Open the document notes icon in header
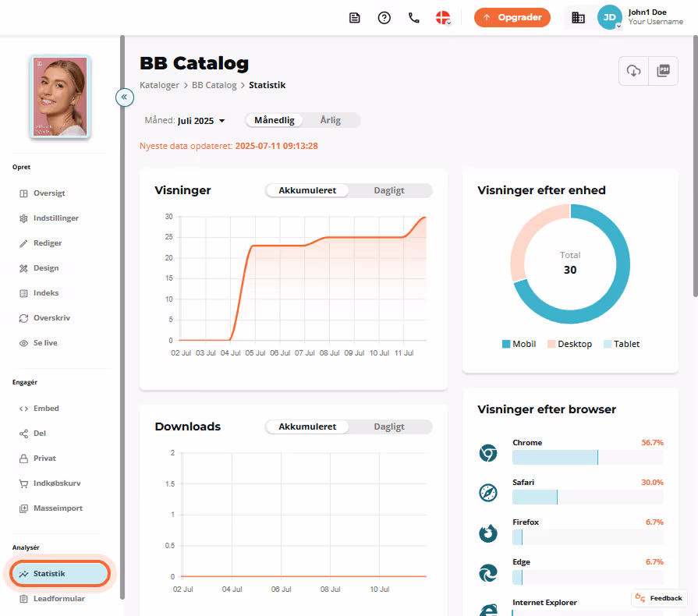The image size is (698, 616). tap(354, 18)
